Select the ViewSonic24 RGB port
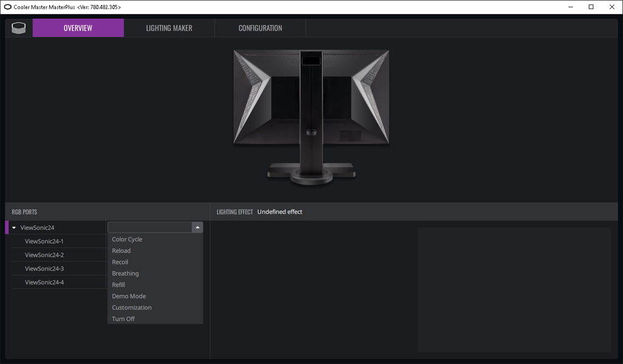Screen dimensions: 623x364 click(38, 227)
